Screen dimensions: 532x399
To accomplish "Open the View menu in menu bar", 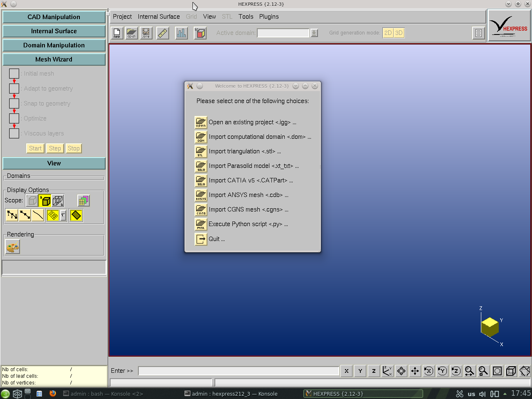I will (x=209, y=17).
